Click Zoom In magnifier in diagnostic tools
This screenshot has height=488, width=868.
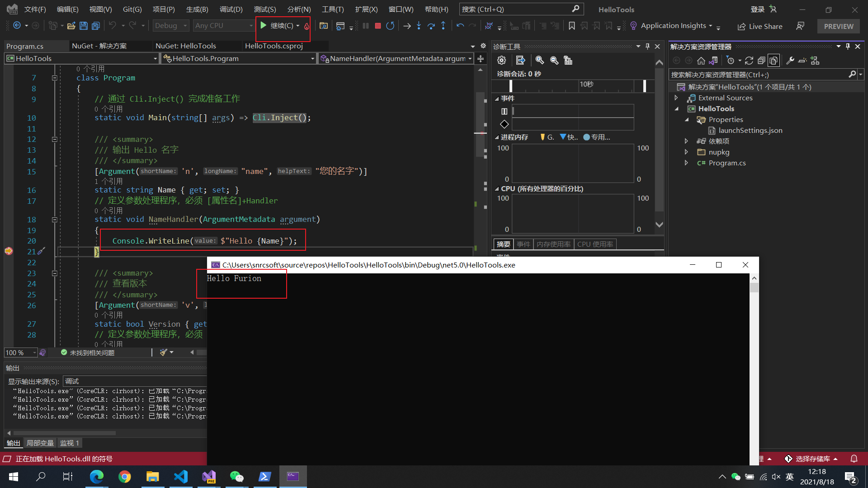(539, 61)
